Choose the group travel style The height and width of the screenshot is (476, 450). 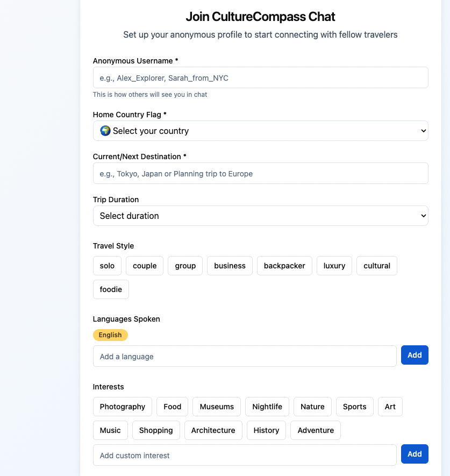coord(185,266)
